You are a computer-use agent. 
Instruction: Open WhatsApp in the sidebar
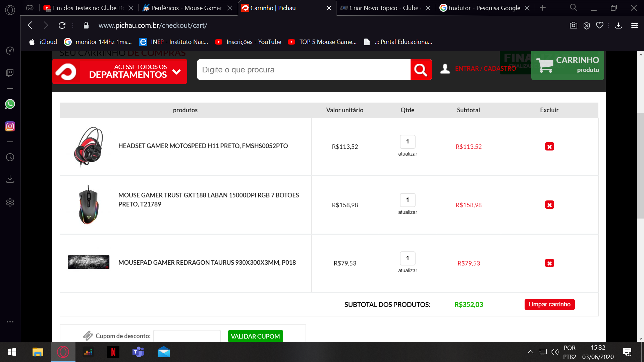point(10,104)
